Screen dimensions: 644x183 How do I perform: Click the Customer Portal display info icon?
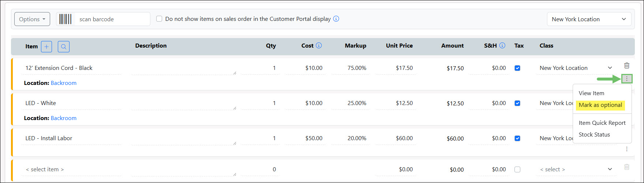click(x=336, y=19)
